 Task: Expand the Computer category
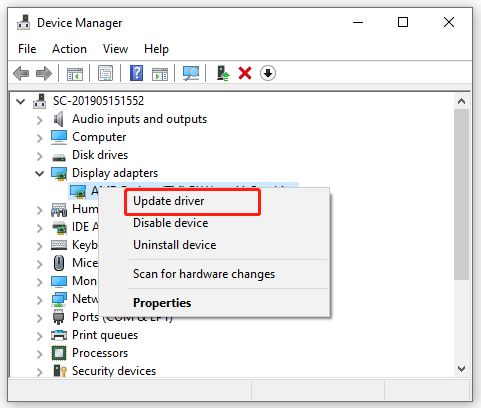coord(40,138)
